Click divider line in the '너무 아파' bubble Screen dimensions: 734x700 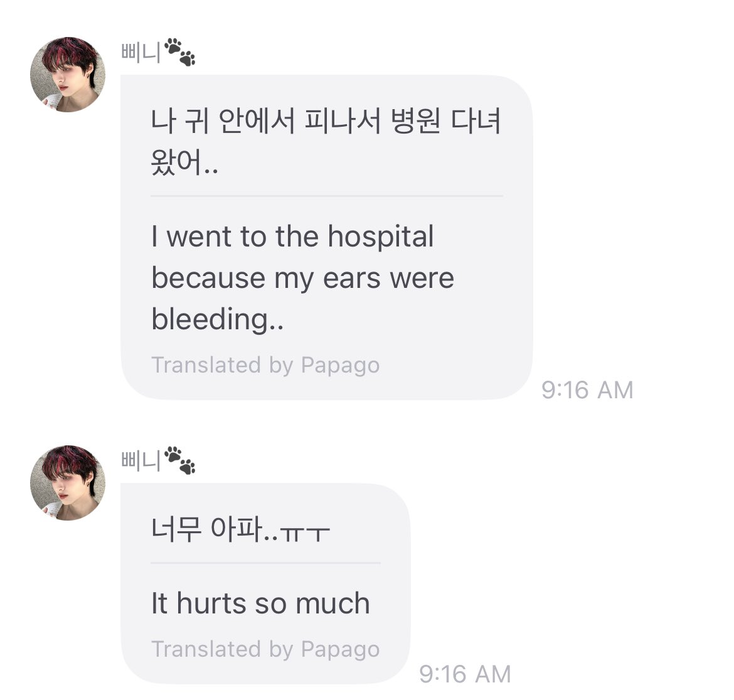click(x=265, y=563)
